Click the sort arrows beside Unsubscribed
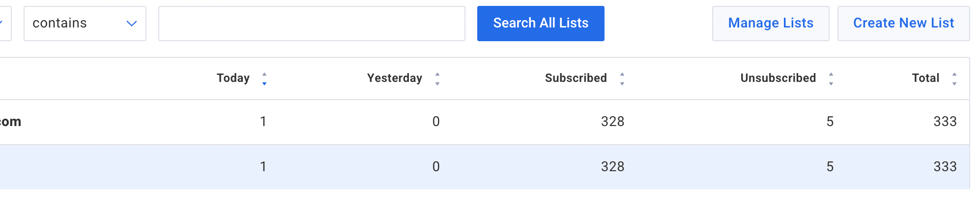 click(x=831, y=78)
